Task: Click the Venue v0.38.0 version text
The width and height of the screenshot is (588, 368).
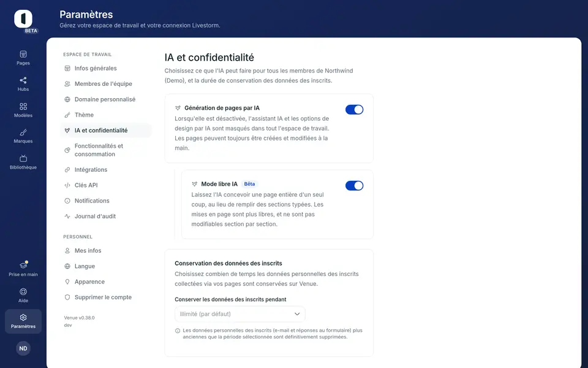Action: 79,318
